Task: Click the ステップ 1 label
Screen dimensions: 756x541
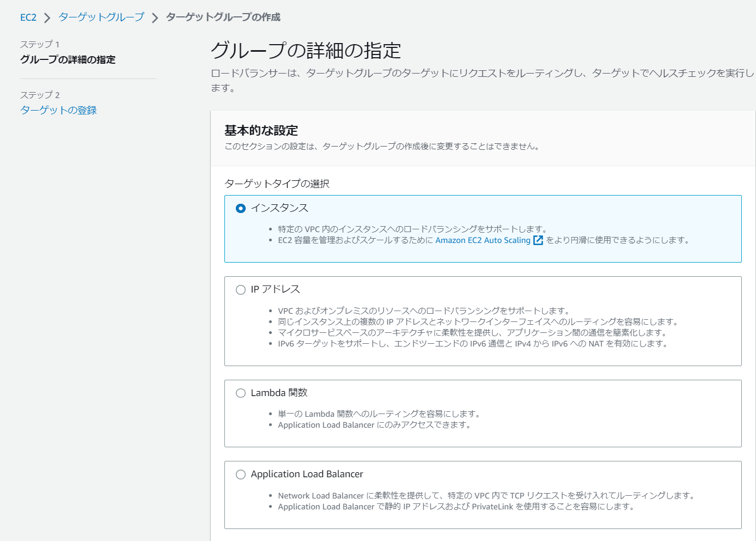Action: click(x=40, y=44)
